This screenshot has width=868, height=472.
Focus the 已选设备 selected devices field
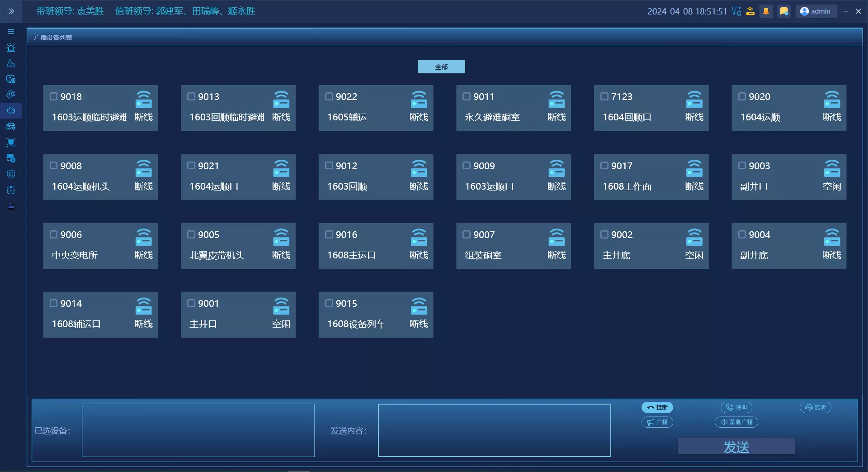[198, 430]
